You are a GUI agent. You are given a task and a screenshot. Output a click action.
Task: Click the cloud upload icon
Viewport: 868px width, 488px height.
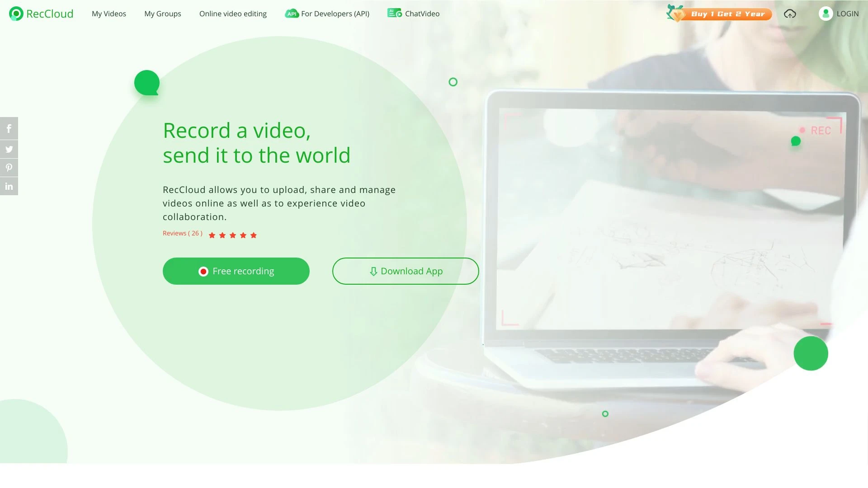tap(790, 13)
